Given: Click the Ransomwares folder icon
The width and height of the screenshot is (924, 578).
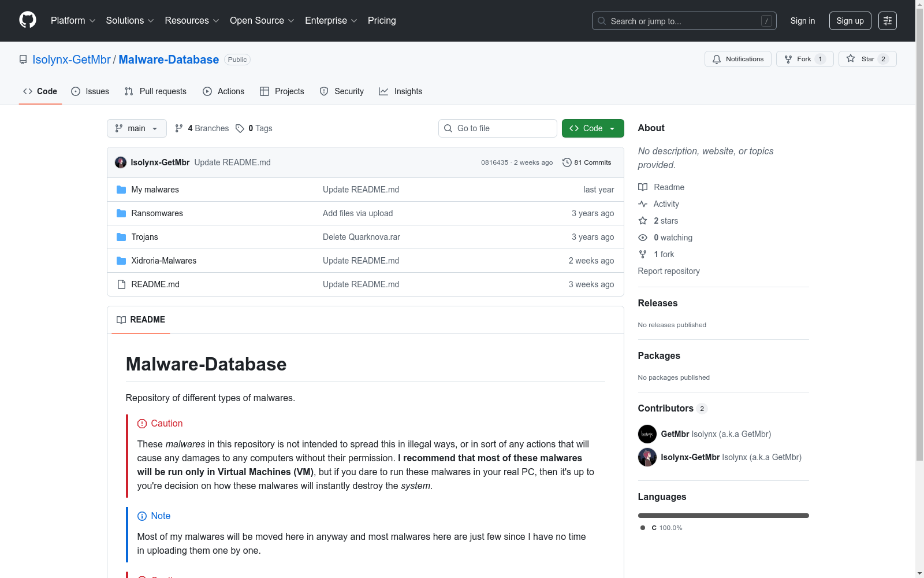Looking at the screenshot, I should tap(121, 213).
